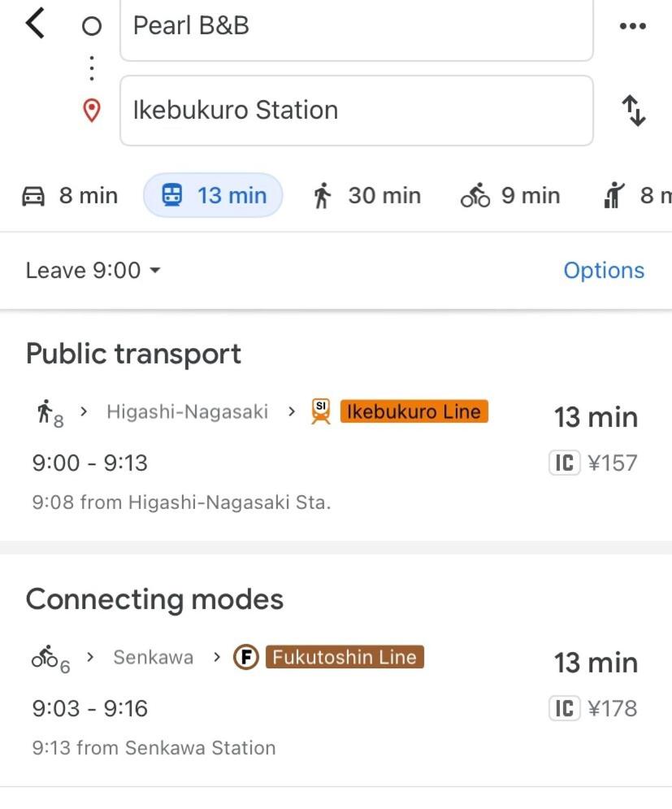Tap the Seibu Ikebukuro train icon
672x809 pixels.
point(321,412)
